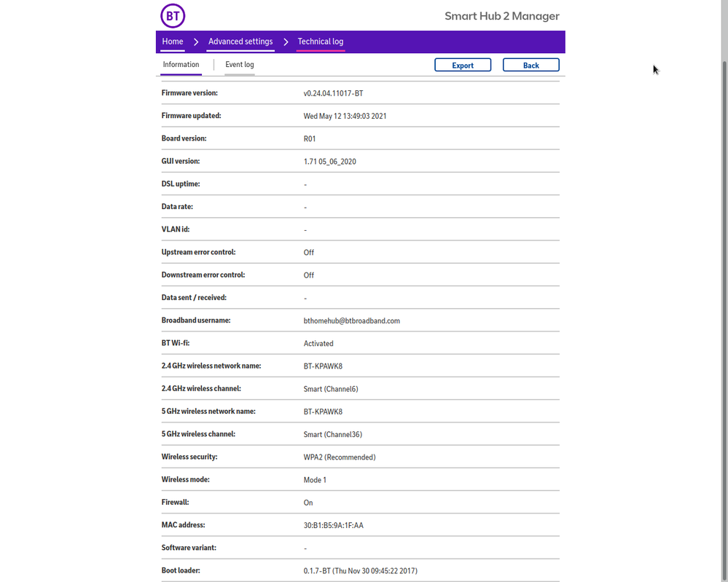Click the page's vertical scrollbar
Viewport: 728px width, 582px height.
click(x=723, y=291)
